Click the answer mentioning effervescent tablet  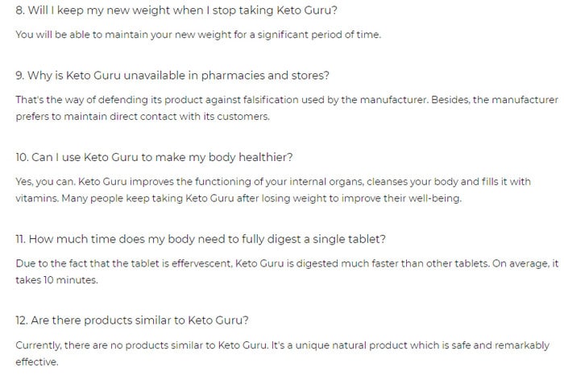(x=287, y=263)
